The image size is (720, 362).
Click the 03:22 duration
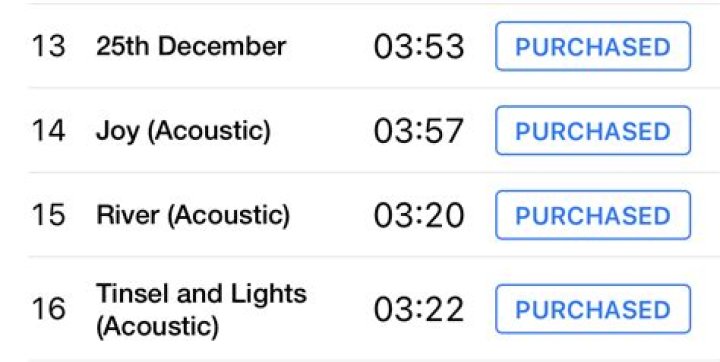tap(419, 309)
